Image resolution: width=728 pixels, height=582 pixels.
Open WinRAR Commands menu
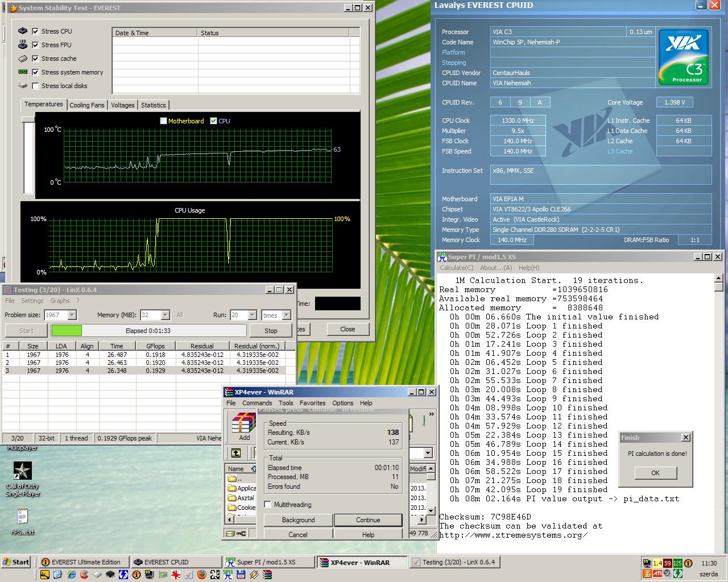point(257,403)
